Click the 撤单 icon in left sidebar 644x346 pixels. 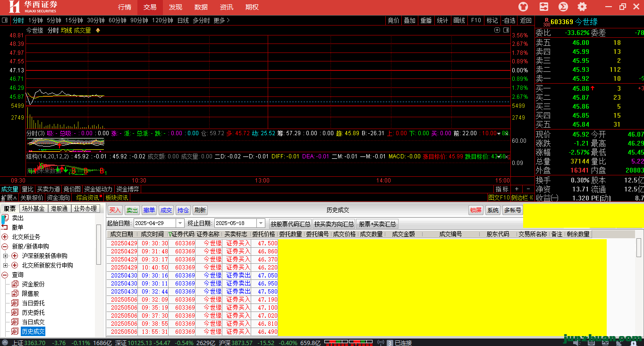tap(5, 227)
